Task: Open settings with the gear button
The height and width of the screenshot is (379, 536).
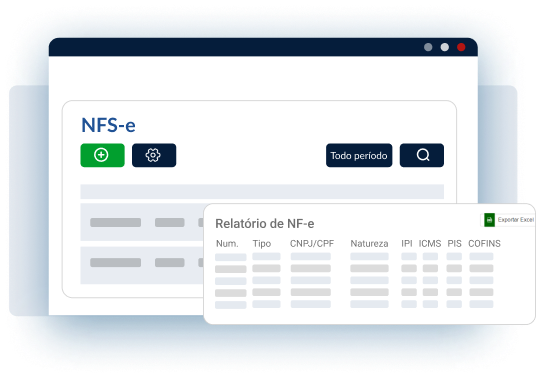Action: pos(154,155)
